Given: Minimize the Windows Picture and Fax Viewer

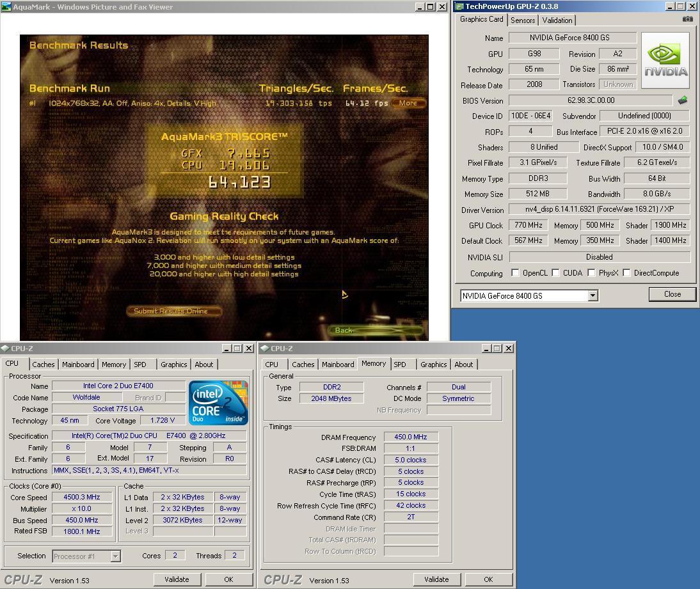Looking at the screenshot, I should [420, 6].
